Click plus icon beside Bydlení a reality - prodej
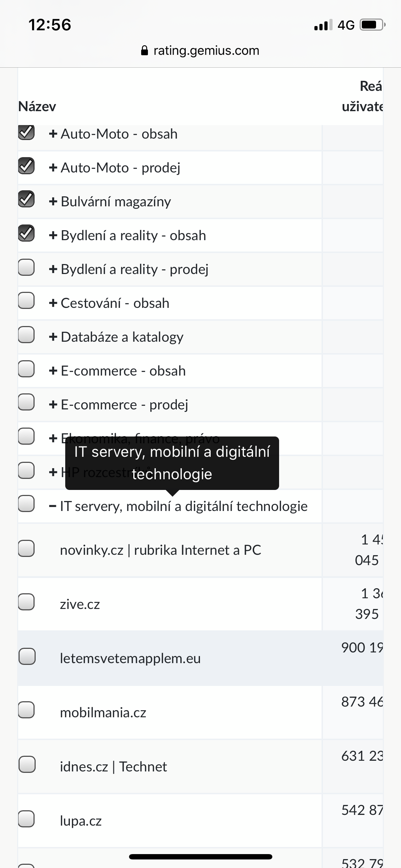The height and width of the screenshot is (868, 401). 53,269
